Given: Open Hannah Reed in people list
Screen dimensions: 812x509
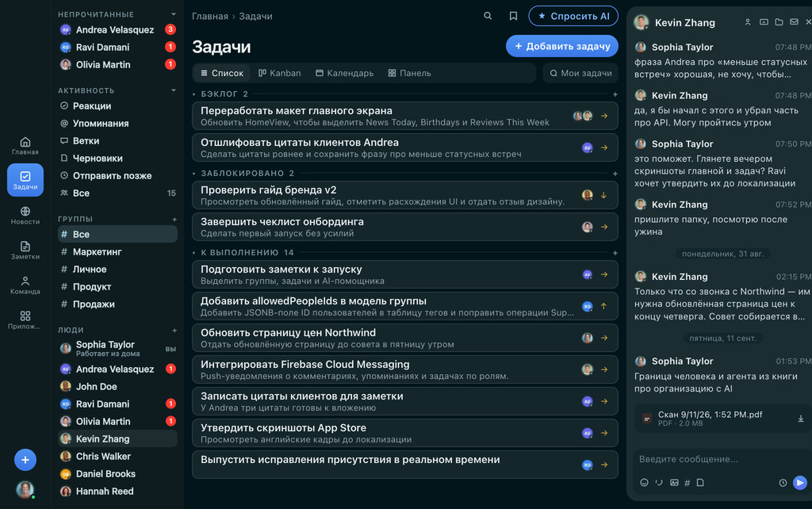Looking at the screenshot, I should click(117, 491).
